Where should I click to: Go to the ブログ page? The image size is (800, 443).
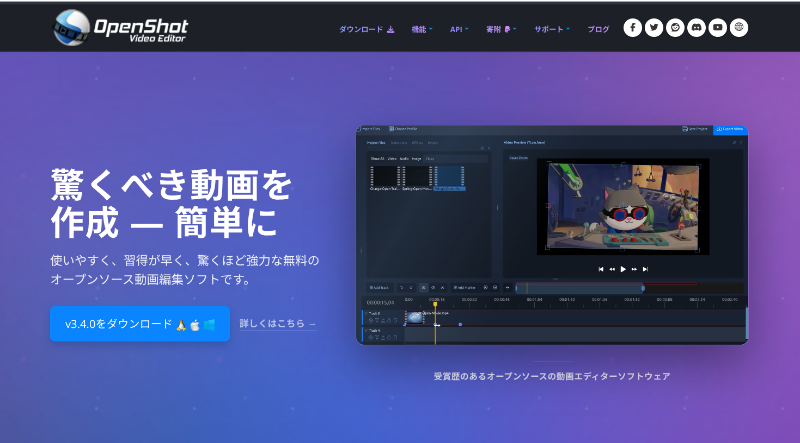pos(598,29)
